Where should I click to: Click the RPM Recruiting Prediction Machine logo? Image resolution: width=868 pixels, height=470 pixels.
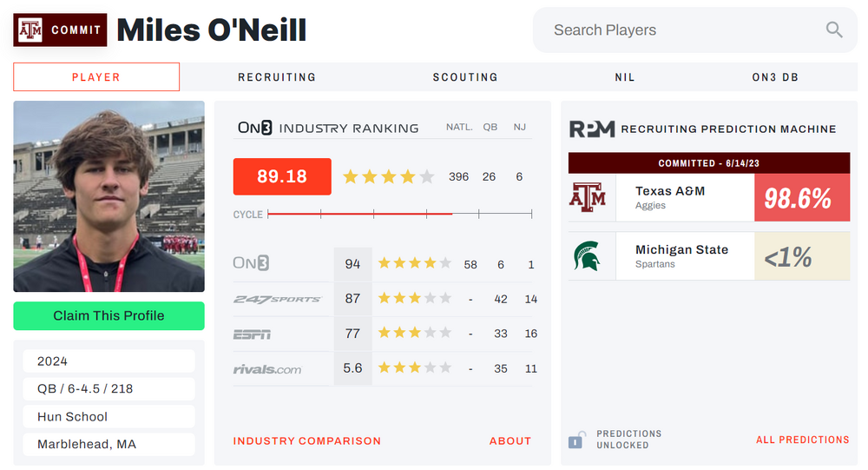point(592,129)
